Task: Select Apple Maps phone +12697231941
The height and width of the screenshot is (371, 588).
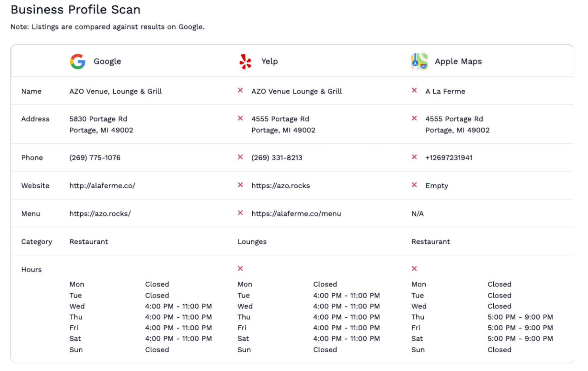Action: (x=449, y=158)
